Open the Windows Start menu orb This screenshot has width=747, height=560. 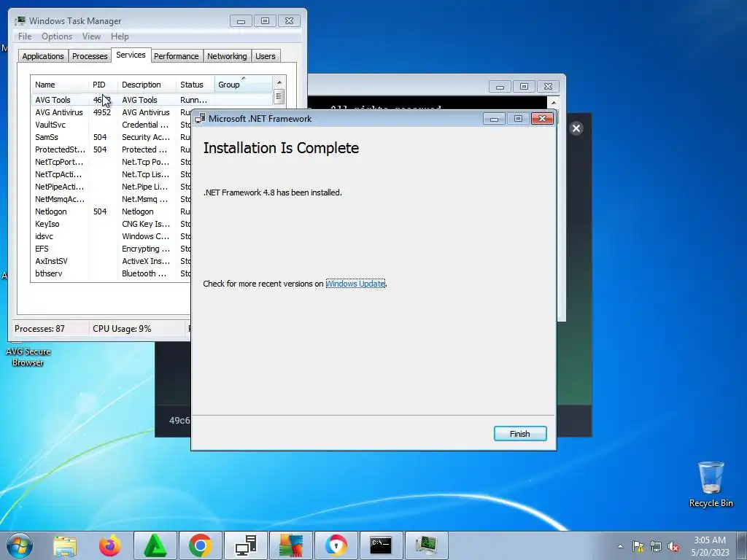(x=19, y=545)
